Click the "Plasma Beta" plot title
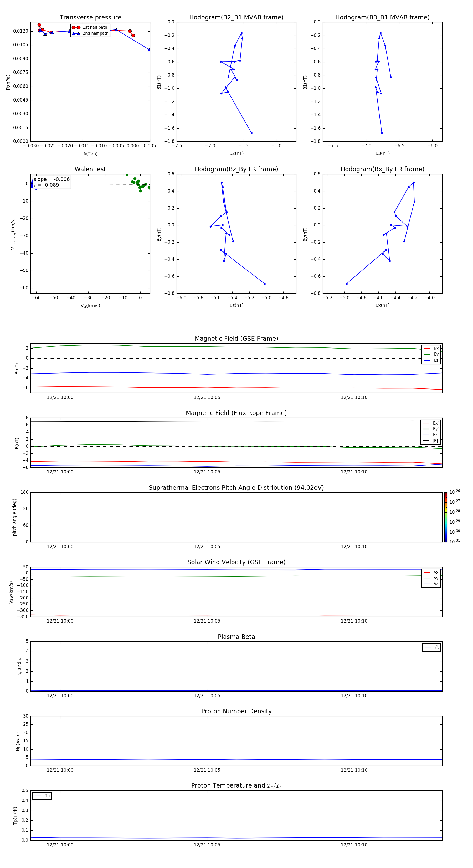473x868 pixels. click(236, 637)
